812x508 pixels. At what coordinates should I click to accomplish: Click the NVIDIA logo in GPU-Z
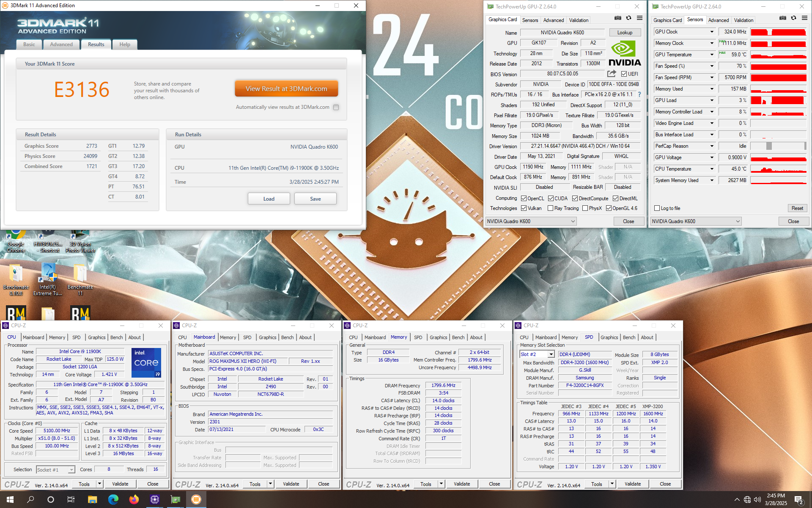pos(625,53)
